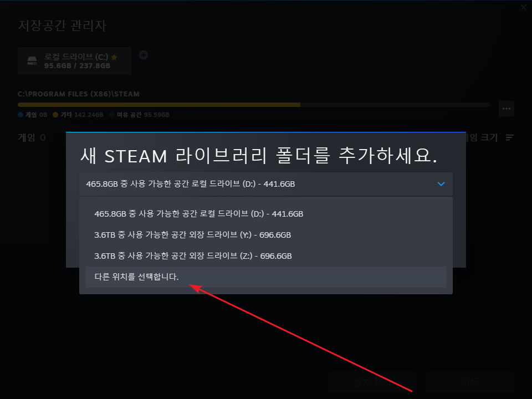Switch to the 로컬 드라이브 (C:) tab

pos(74,61)
